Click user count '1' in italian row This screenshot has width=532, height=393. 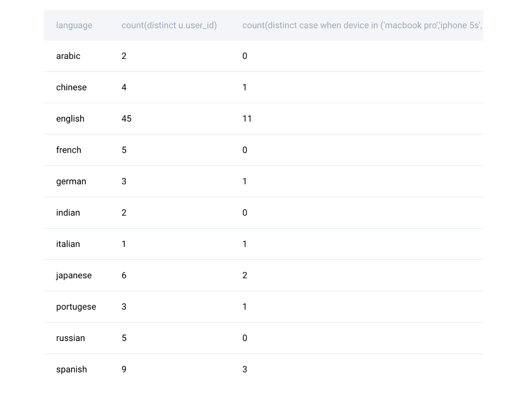[124, 244]
